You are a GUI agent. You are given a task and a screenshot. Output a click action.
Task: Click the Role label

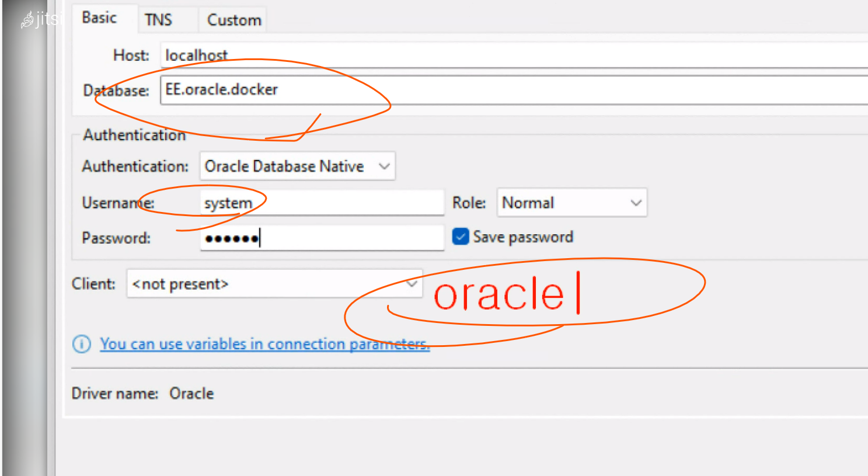pos(469,203)
